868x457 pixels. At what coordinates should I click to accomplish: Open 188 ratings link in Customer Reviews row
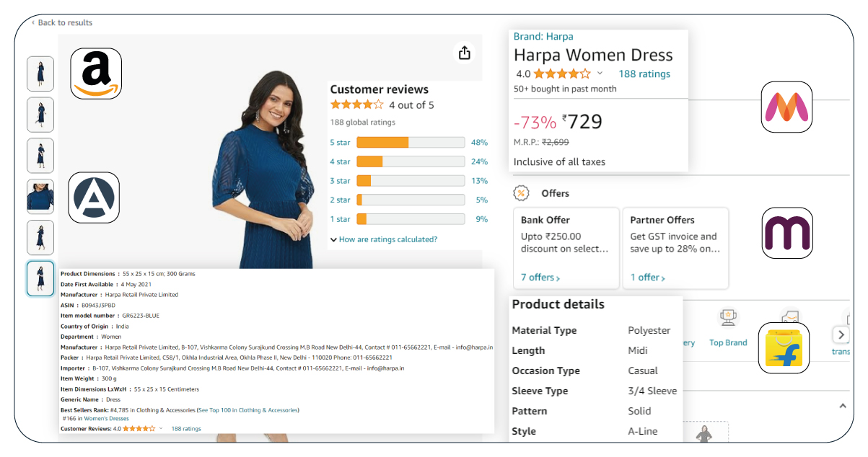click(186, 429)
